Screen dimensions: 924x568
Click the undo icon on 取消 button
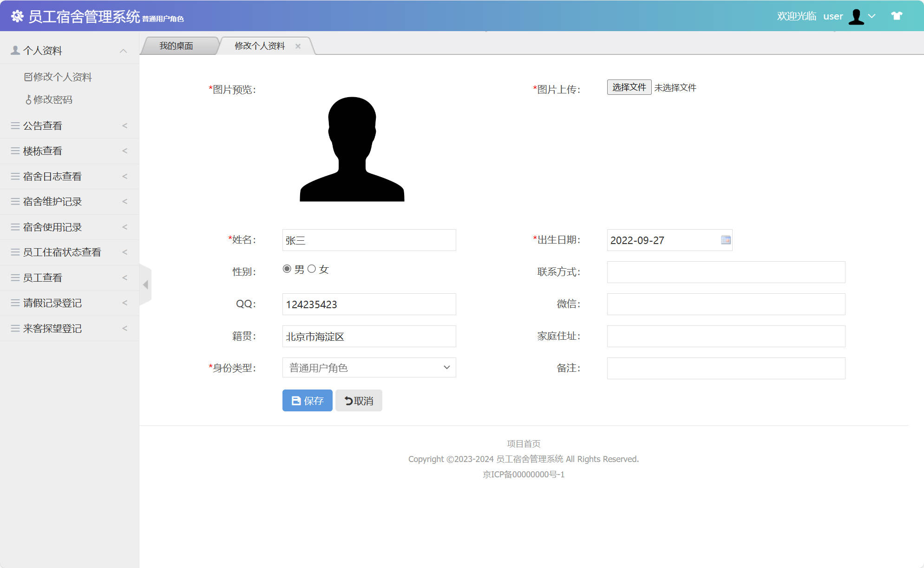(348, 400)
